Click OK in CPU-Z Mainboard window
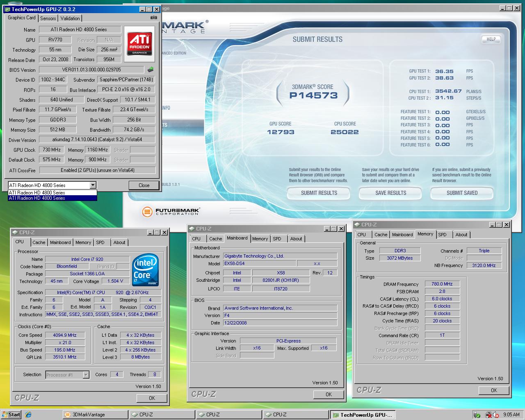This screenshot has width=525, height=420. pos(329,394)
